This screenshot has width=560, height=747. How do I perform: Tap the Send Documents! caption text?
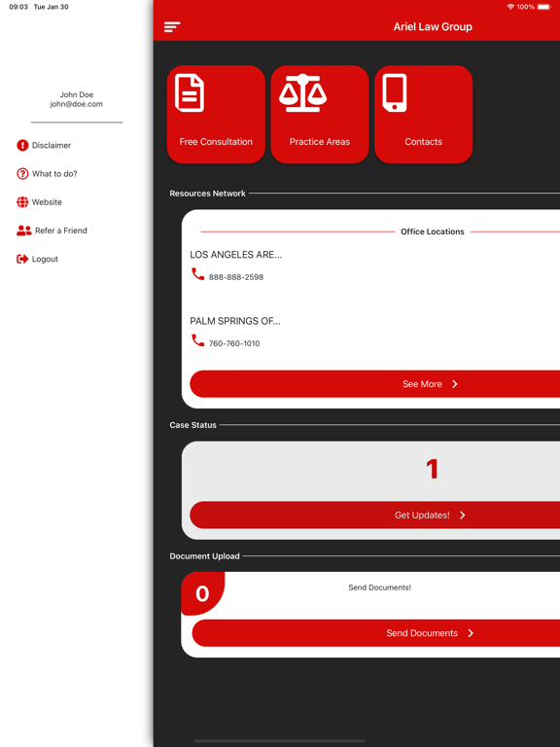coord(379,587)
